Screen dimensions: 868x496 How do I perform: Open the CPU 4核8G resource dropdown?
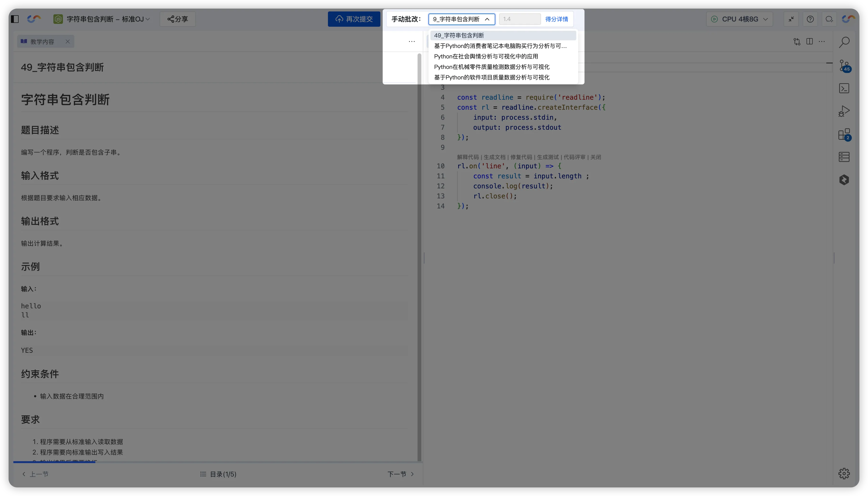pyautogui.click(x=739, y=19)
